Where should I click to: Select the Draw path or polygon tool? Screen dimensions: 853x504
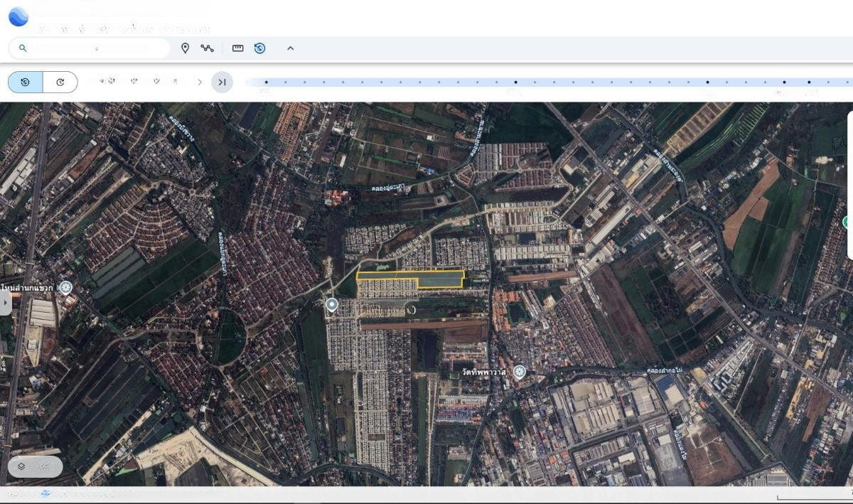(x=207, y=48)
